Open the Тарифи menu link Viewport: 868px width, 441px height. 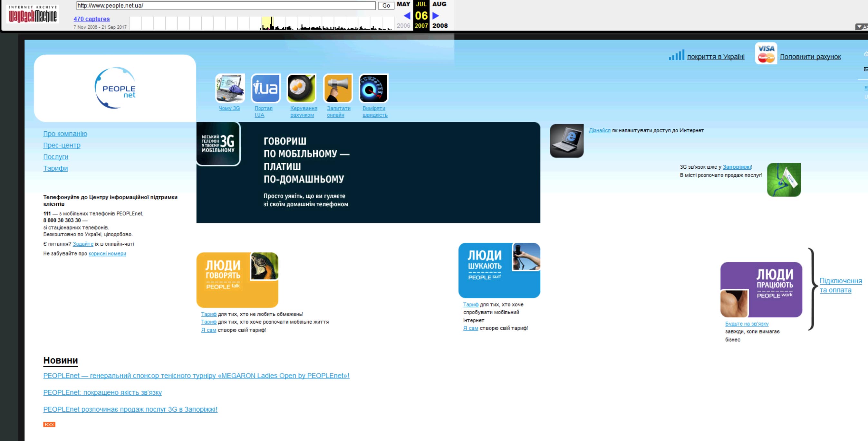55,168
